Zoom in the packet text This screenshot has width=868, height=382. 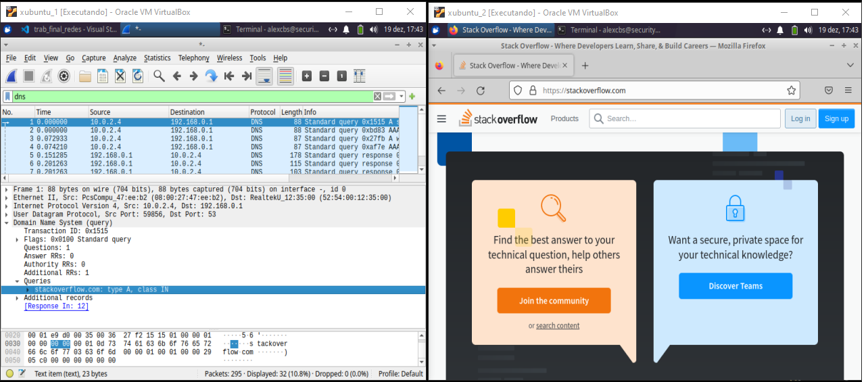(307, 76)
